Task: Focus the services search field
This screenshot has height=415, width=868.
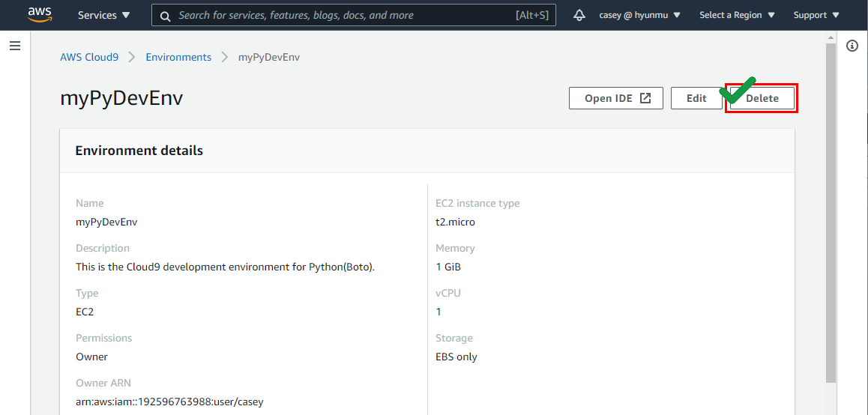Action: click(354, 16)
